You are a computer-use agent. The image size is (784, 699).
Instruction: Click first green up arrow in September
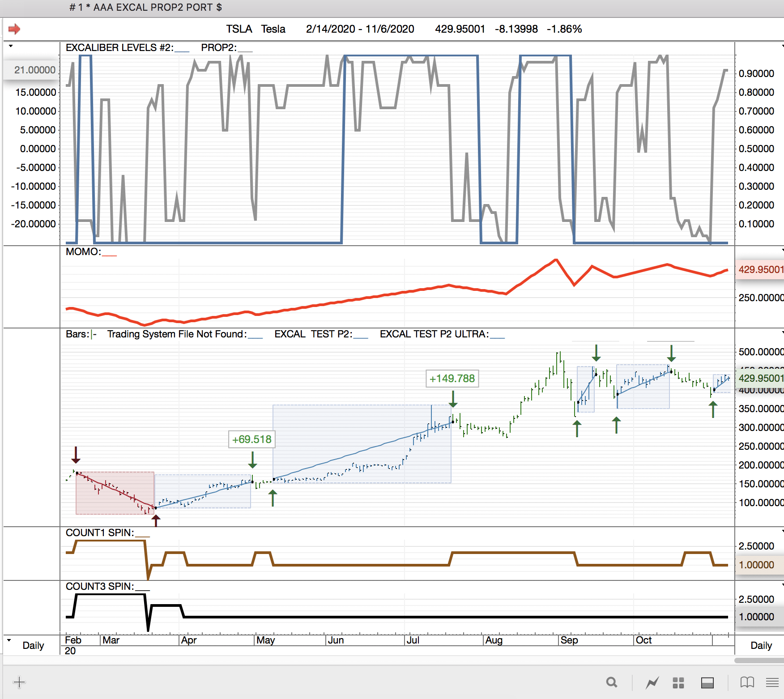(x=577, y=429)
